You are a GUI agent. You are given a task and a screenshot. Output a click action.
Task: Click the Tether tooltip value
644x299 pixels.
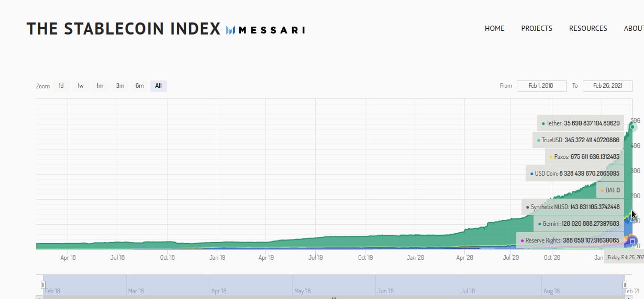(x=592, y=123)
